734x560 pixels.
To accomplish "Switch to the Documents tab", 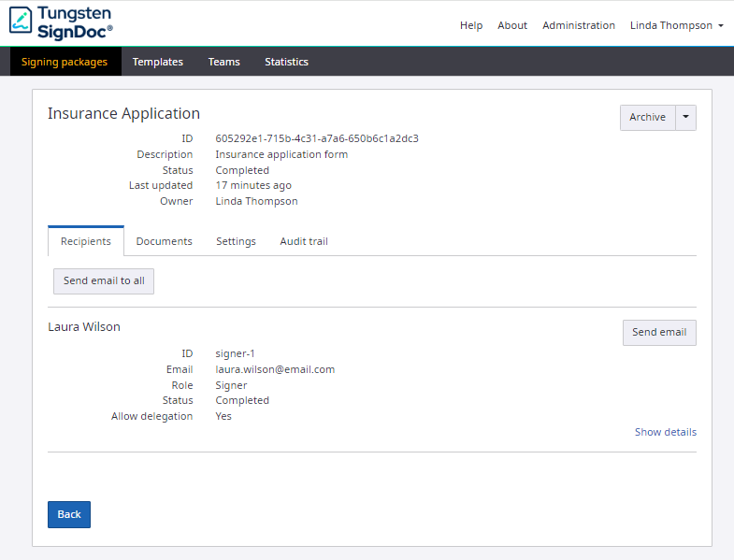I will coord(165,241).
